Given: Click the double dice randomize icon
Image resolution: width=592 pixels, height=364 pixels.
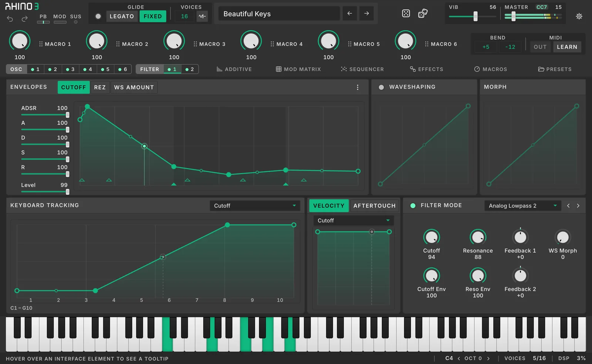Looking at the screenshot, I should tap(423, 14).
